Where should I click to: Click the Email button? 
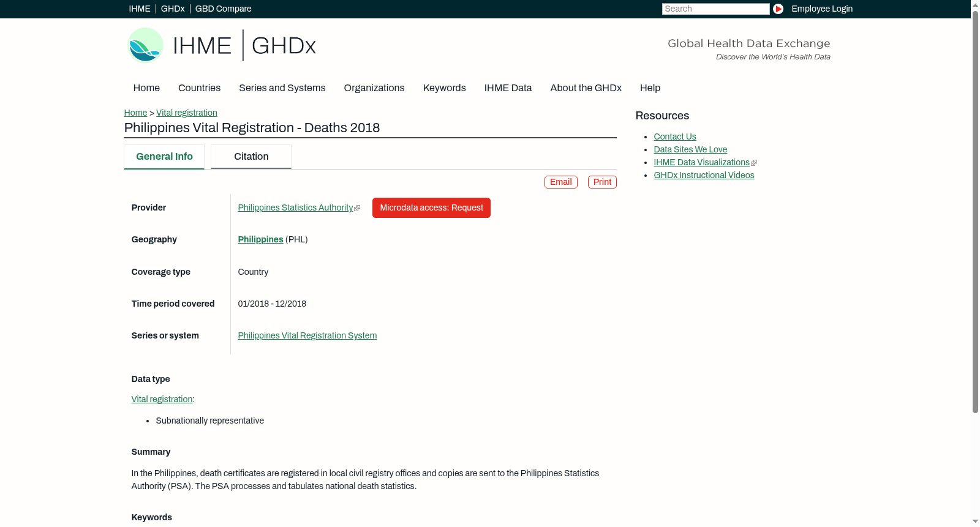561,182
